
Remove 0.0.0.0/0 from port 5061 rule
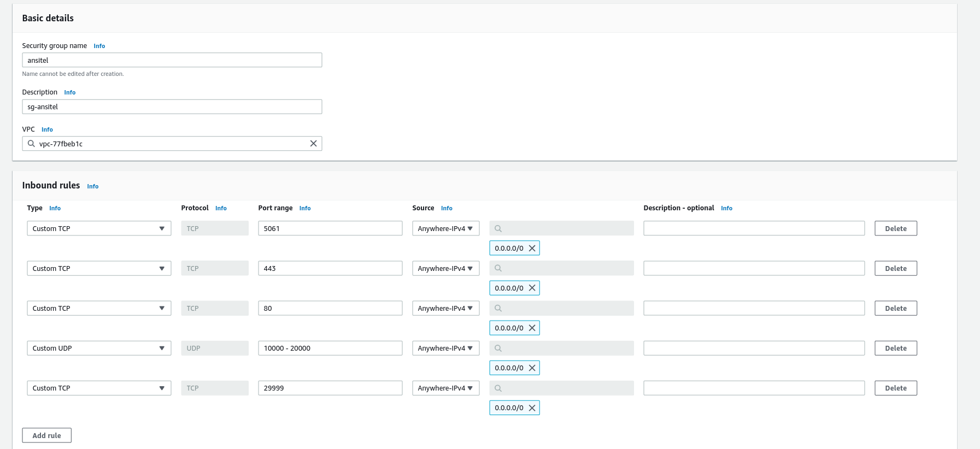coord(532,248)
